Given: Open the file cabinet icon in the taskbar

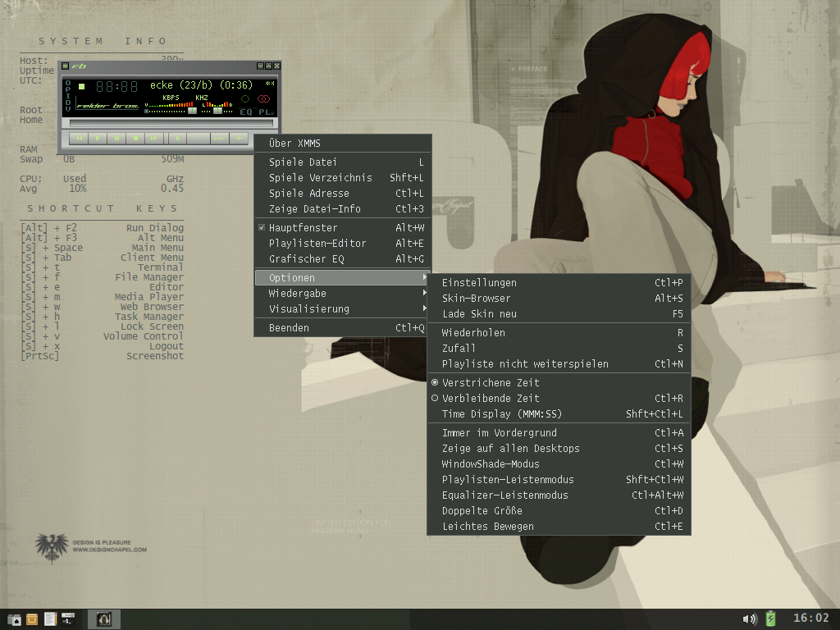Looking at the screenshot, I should coord(32,619).
